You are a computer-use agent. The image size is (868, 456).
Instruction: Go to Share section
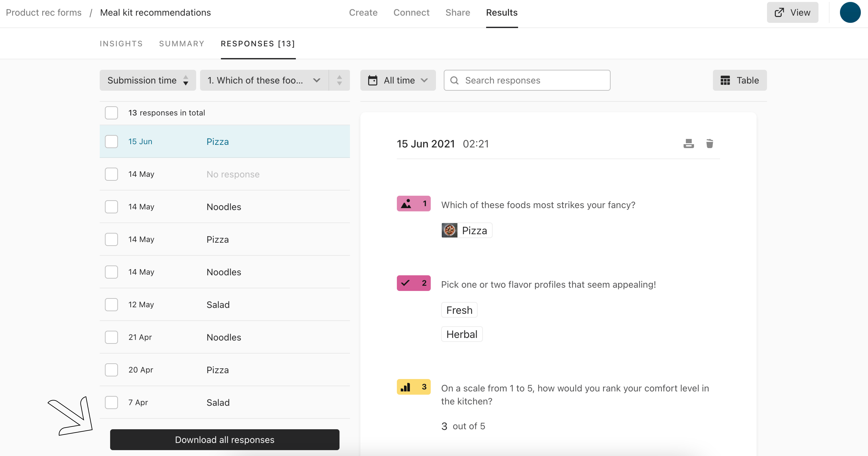coord(458,13)
